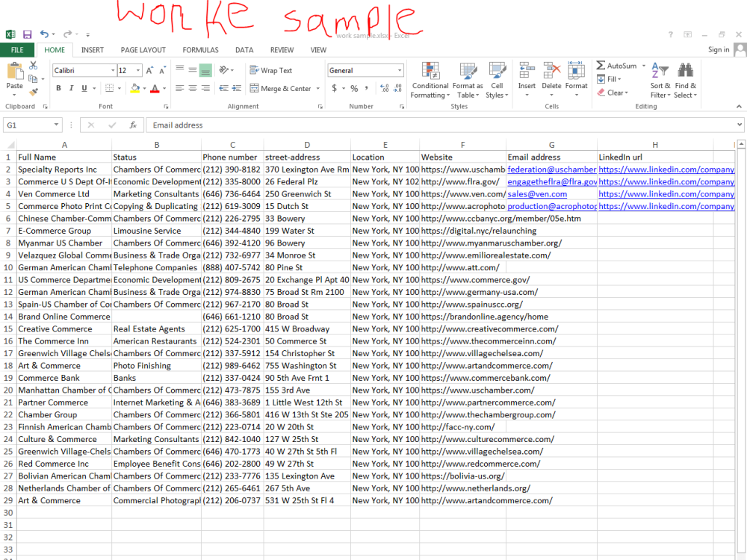Increase the indent level
This screenshot has height=560, width=747.
pos(237,88)
